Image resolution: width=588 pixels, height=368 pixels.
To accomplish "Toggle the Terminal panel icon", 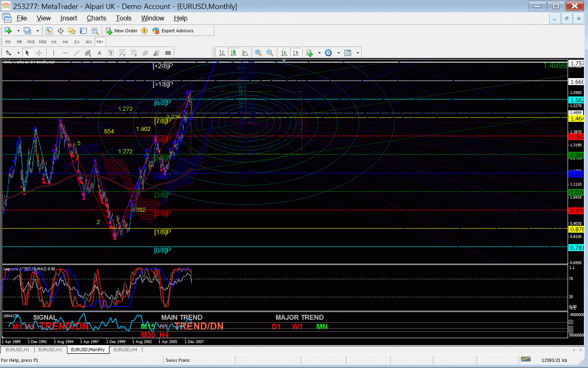I will point(83,31).
